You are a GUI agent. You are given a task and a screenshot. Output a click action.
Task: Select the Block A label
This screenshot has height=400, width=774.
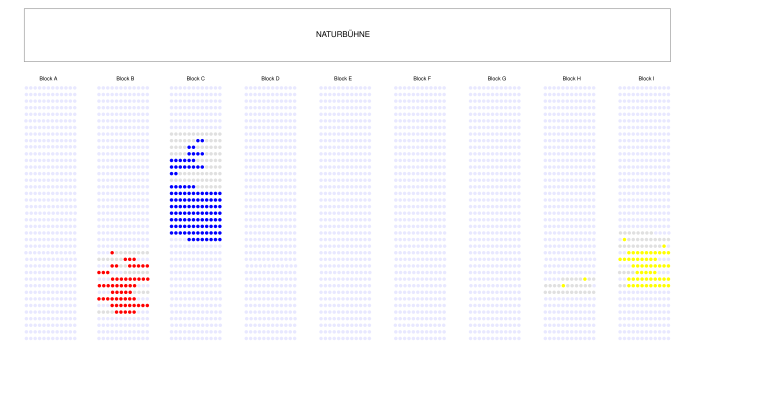click(48, 78)
